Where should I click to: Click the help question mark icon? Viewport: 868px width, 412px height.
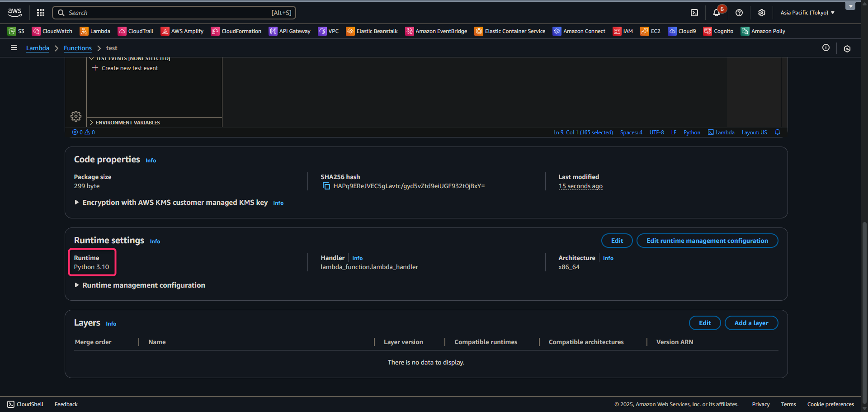point(739,13)
